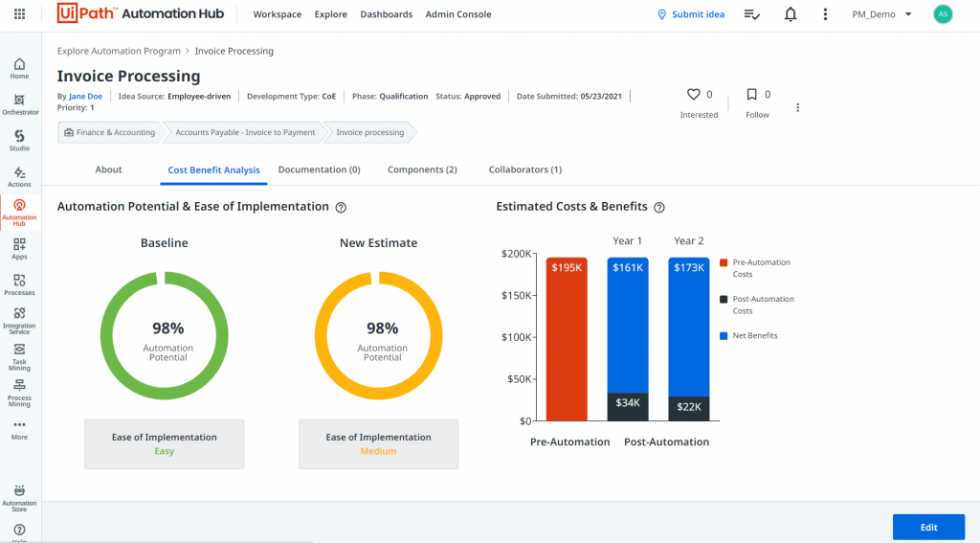
Task: Click the Phase: Qualification text
Action: coord(390,97)
